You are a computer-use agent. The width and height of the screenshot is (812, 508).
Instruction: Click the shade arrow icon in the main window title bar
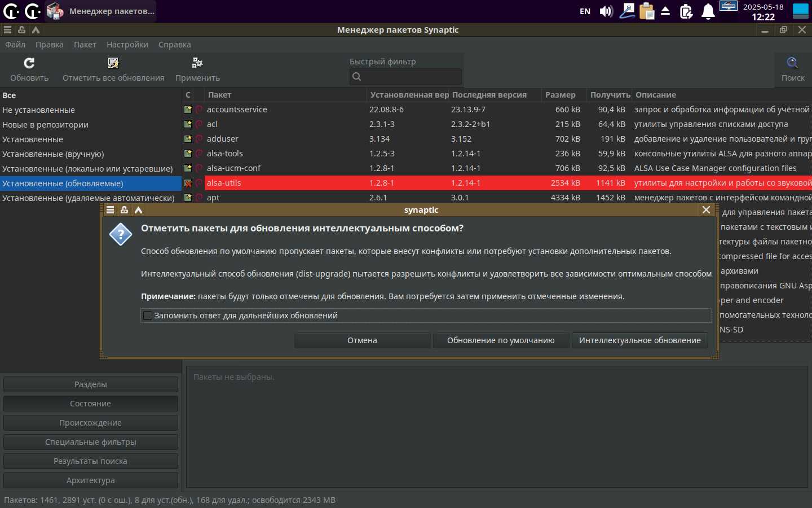tap(36, 30)
